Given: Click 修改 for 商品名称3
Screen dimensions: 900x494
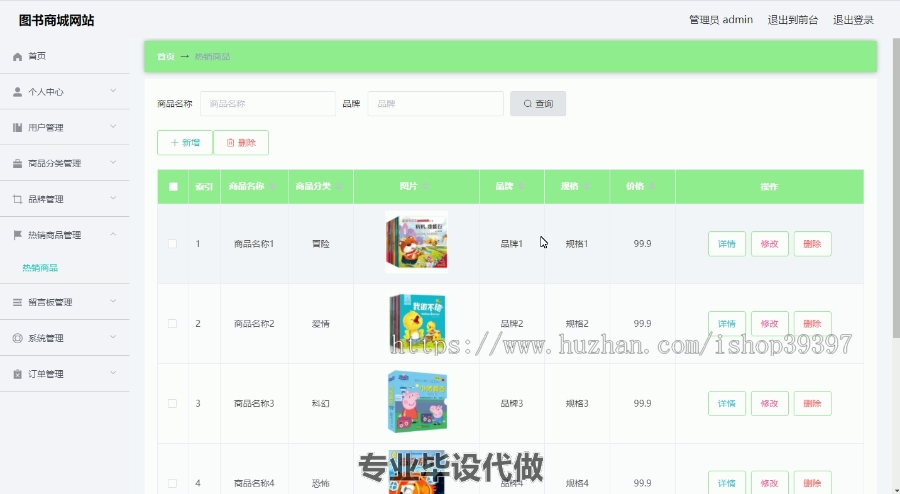Looking at the screenshot, I should point(770,403).
